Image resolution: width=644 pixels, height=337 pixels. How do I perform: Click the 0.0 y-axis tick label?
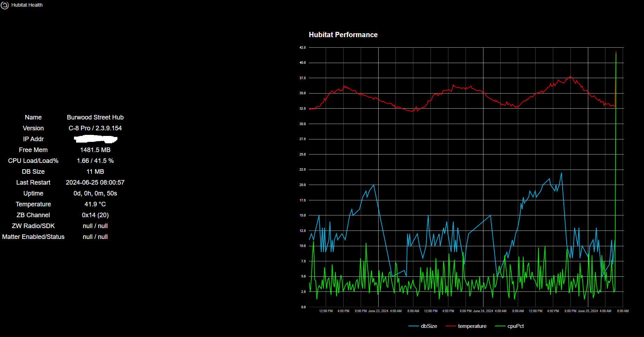coord(303,307)
